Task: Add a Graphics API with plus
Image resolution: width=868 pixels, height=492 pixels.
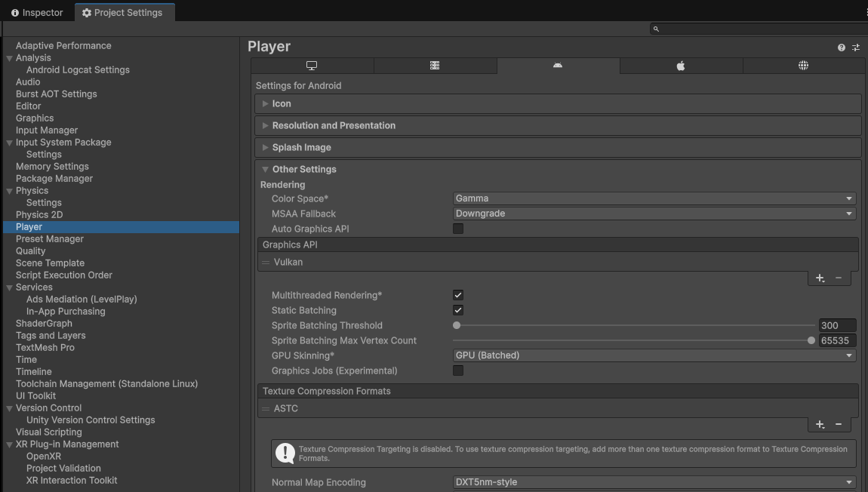Action: [820, 278]
